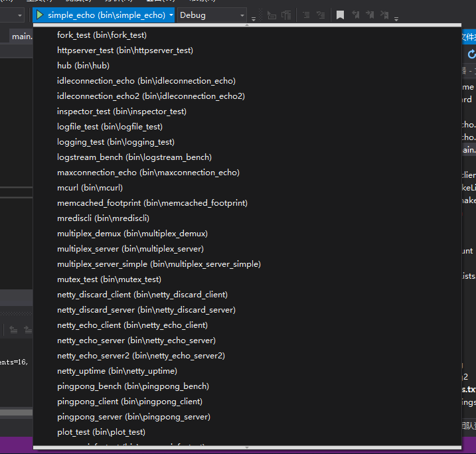
Task: Select multiplex_demux (bin\multiplex_demux)
Action: pyautogui.click(x=247, y=234)
